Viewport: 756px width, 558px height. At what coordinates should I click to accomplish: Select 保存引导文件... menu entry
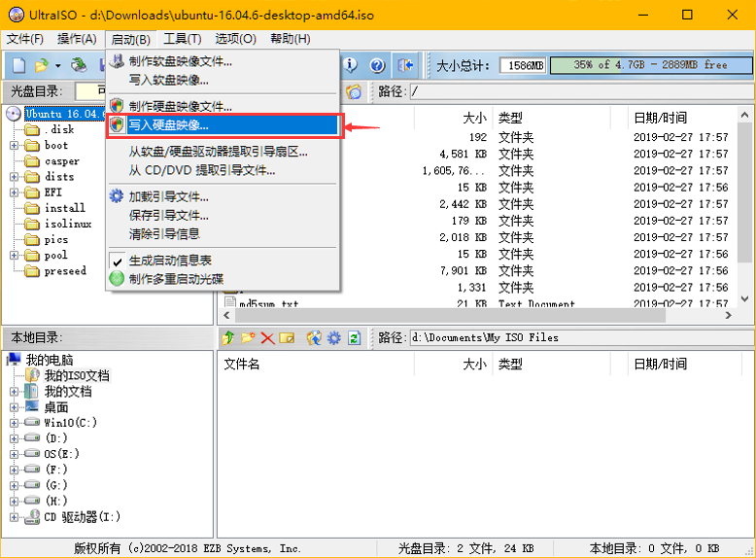tap(223, 216)
